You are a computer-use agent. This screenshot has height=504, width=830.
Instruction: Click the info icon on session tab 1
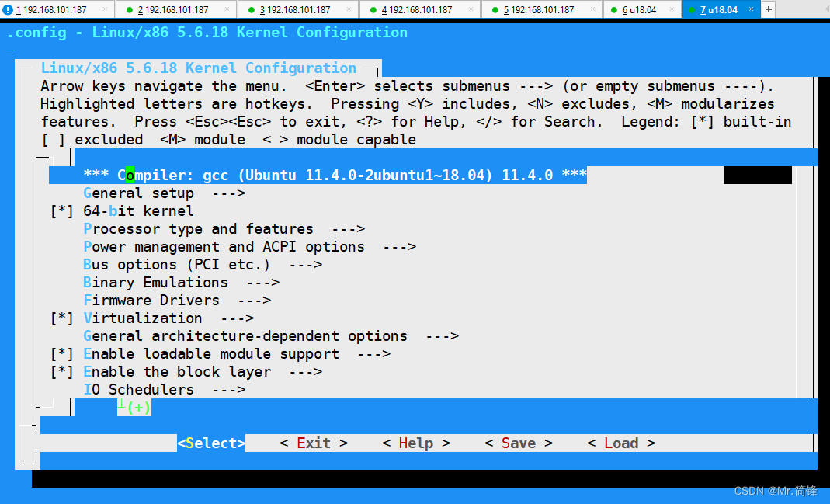[x=8, y=9]
